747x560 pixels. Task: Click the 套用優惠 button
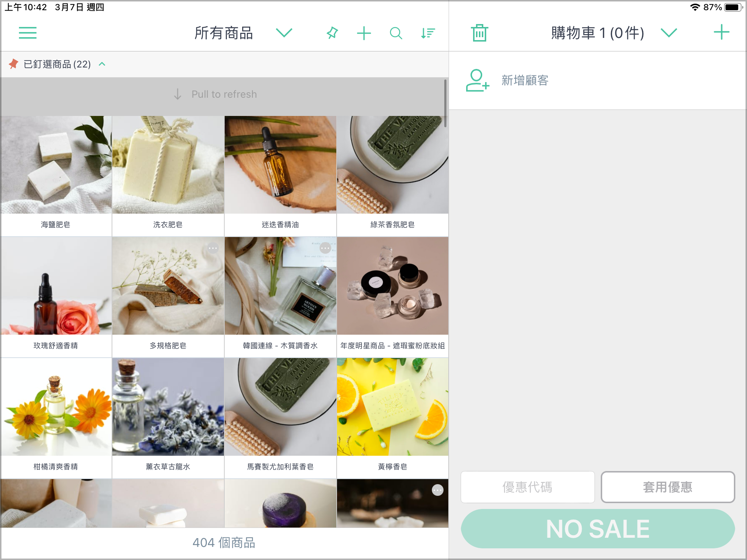(668, 487)
